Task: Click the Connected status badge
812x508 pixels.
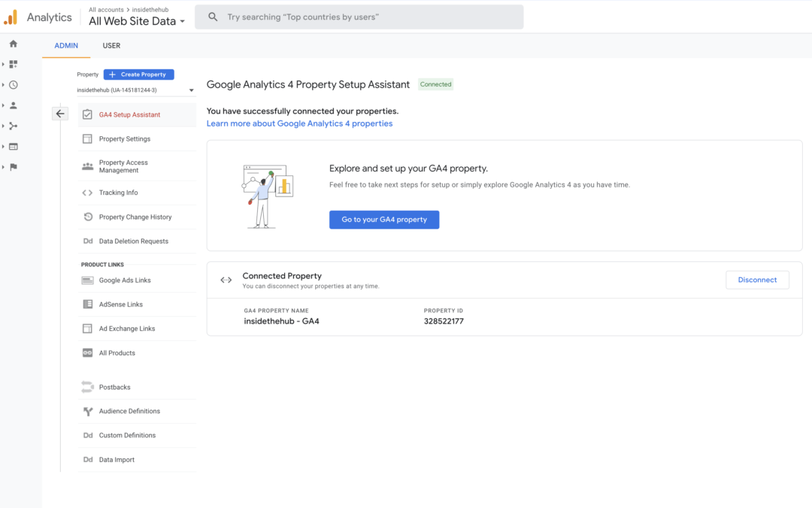Action: pos(435,84)
